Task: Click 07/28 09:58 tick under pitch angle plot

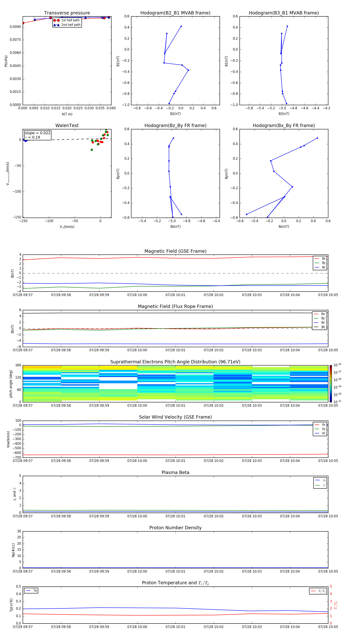Action: (x=61, y=406)
